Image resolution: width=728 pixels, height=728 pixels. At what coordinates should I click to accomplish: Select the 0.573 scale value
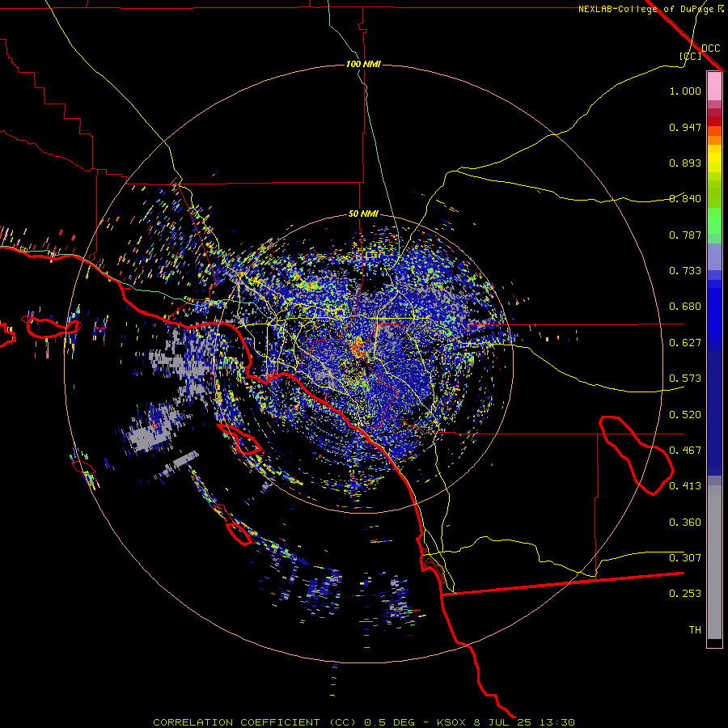[x=685, y=379]
